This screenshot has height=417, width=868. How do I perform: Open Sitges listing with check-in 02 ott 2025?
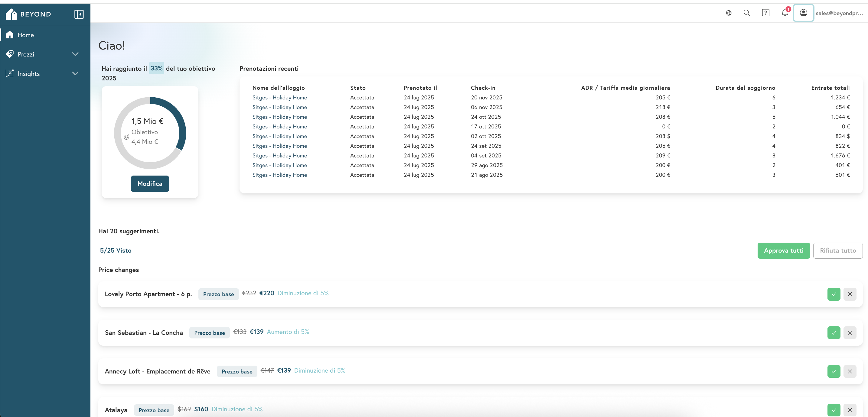point(280,136)
